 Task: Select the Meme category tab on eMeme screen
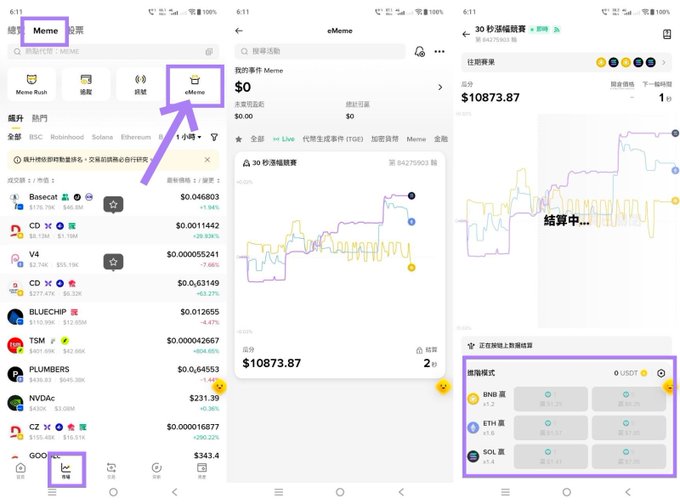click(416, 139)
